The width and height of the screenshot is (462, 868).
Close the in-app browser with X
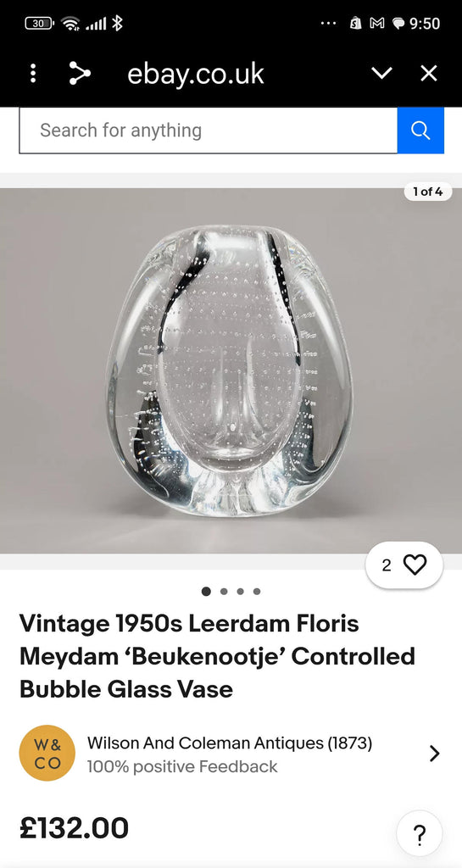click(x=429, y=73)
